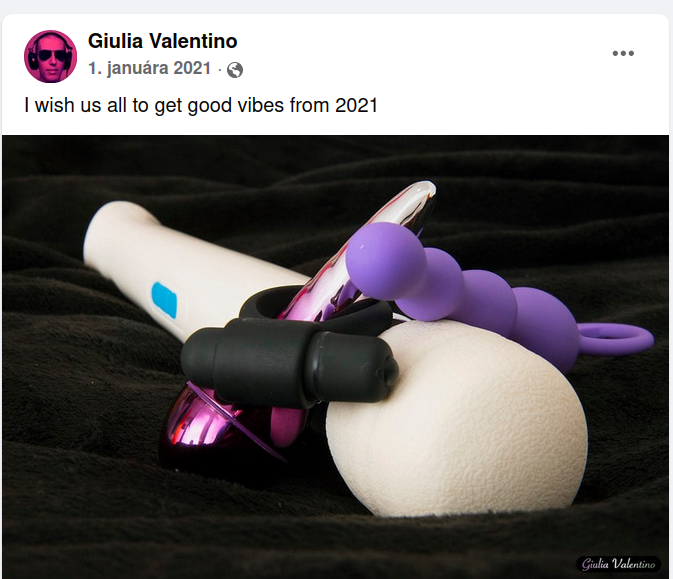Screen dimensions: 673x579
Task: Click the white rounded wand head
Action: tap(457, 423)
